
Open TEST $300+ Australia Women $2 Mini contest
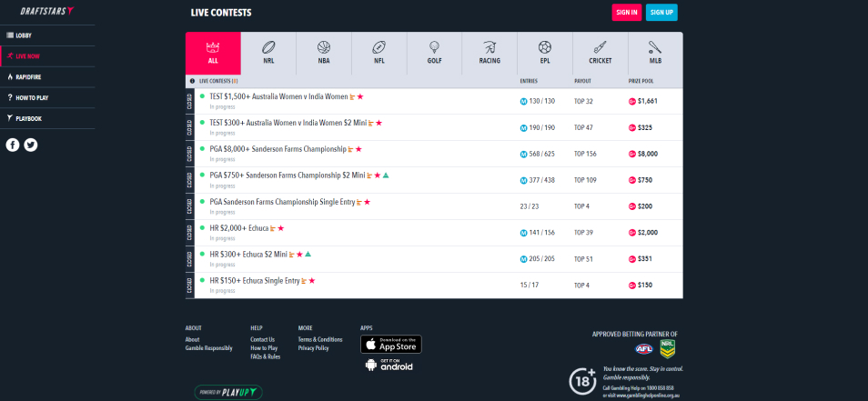pos(288,123)
